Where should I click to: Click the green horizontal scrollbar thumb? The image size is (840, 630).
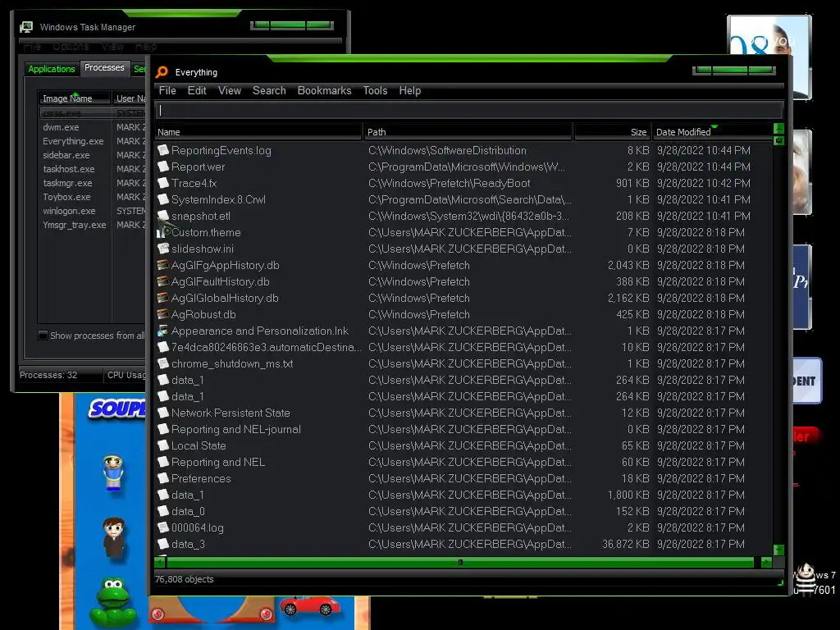tap(460, 562)
